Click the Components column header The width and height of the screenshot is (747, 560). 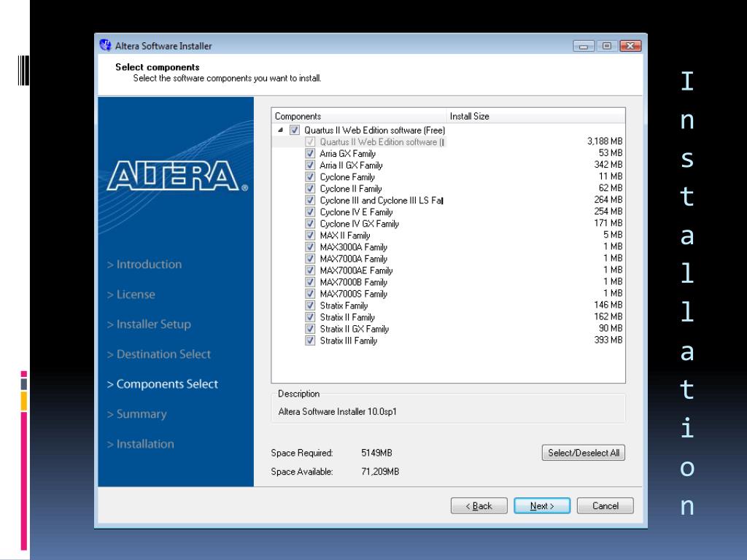pos(359,116)
